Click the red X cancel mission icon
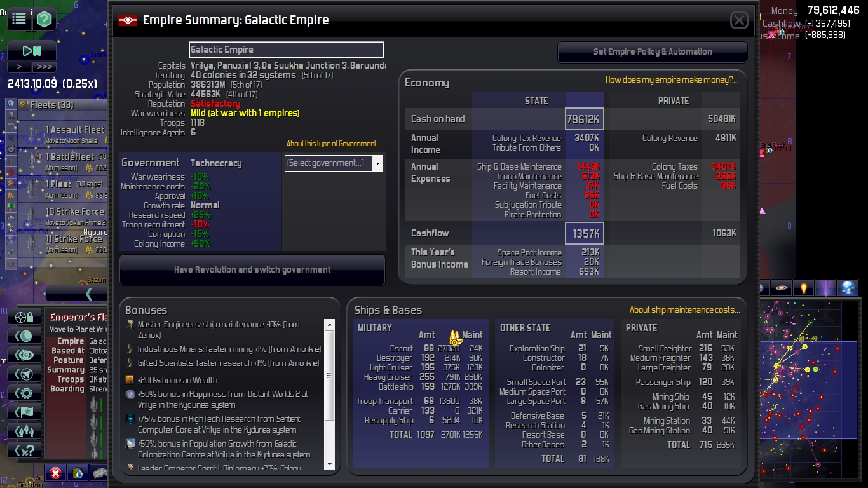 click(x=56, y=473)
